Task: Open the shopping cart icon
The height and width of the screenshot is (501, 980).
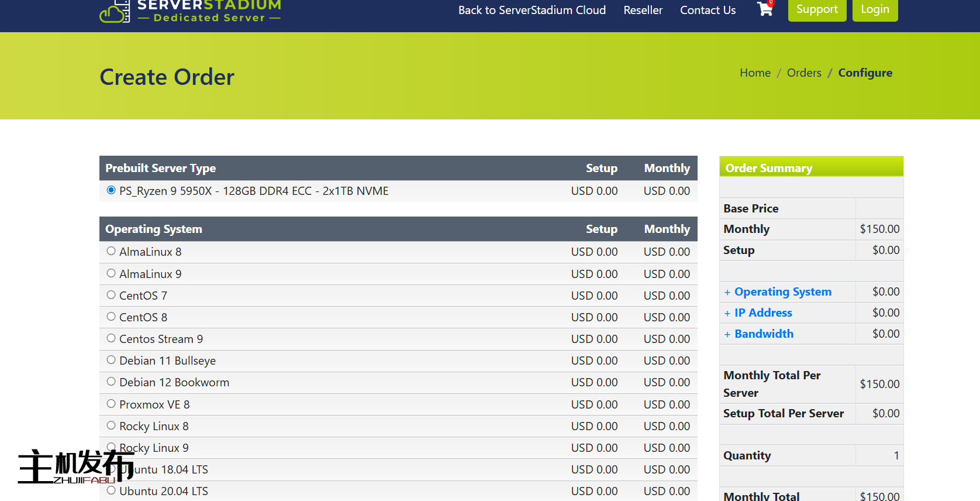Action: click(765, 9)
